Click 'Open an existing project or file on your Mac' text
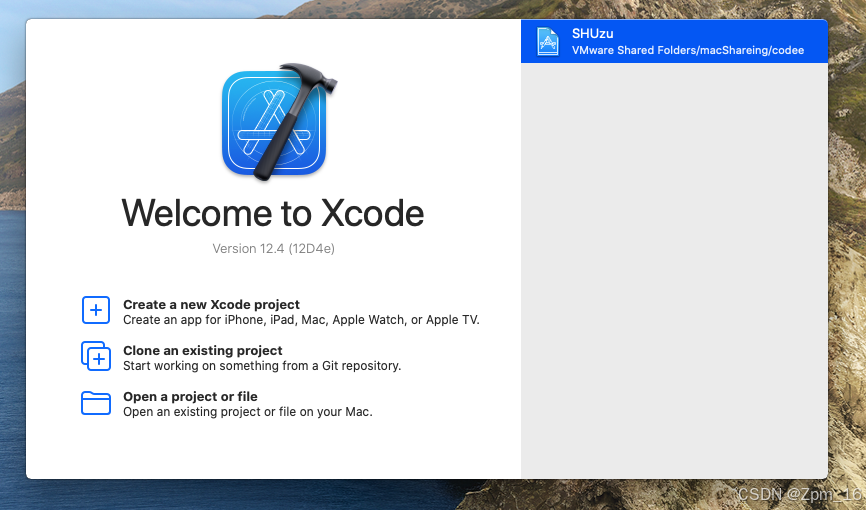 coord(247,412)
